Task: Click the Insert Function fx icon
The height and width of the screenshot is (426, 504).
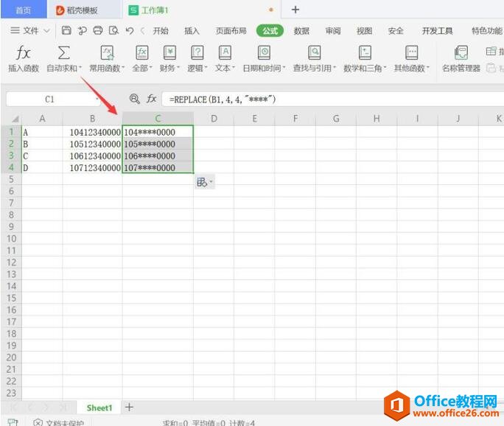Action: pyautogui.click(x=23, y=52)
